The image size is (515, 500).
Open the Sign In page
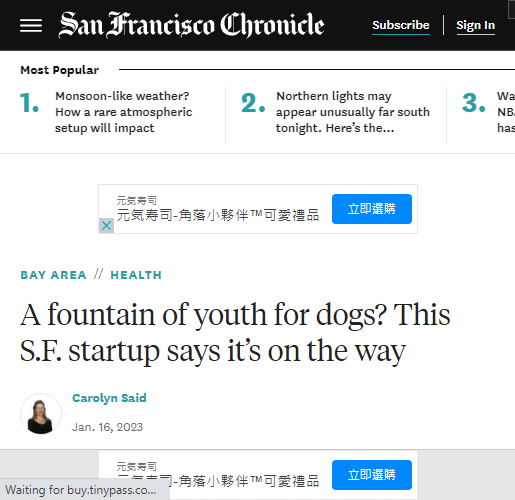475,25
